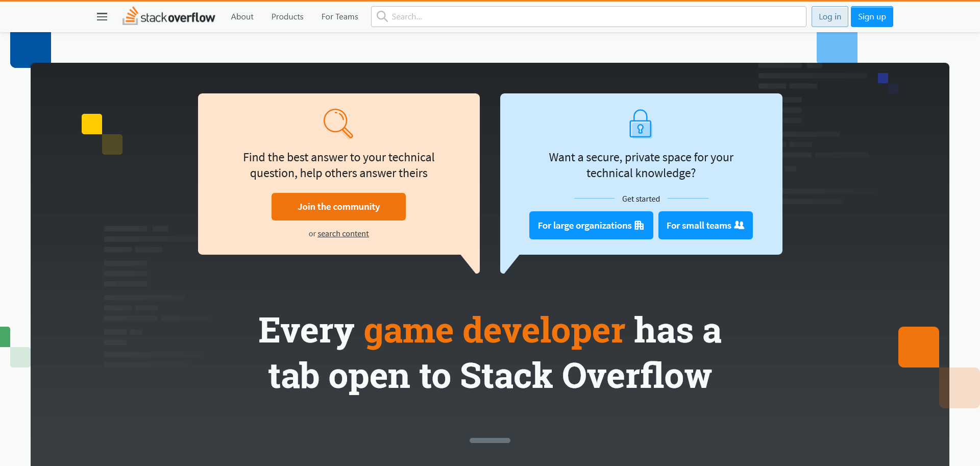980x466 pixels.
Task: Follow the search content link
Action: click(343, 234)
